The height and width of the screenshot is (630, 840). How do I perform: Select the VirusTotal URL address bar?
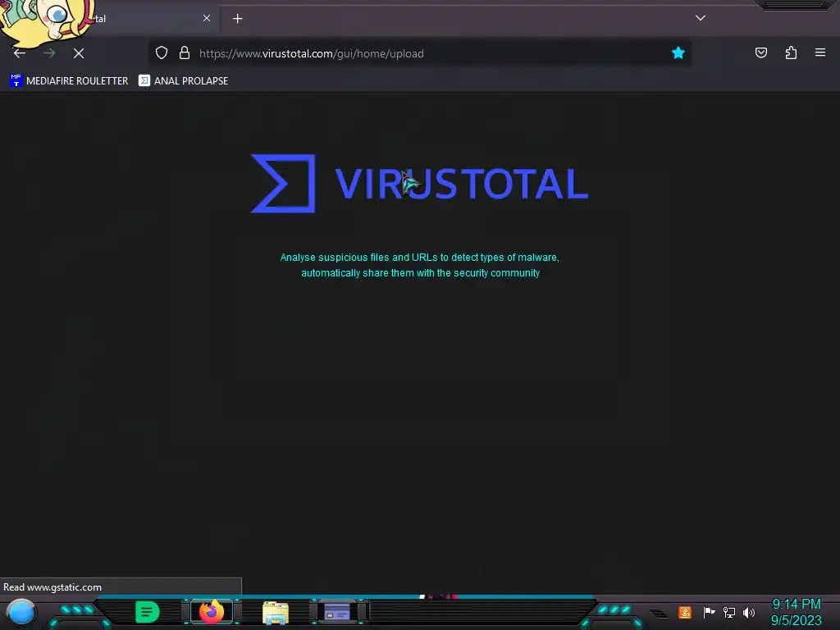[418, 53]
